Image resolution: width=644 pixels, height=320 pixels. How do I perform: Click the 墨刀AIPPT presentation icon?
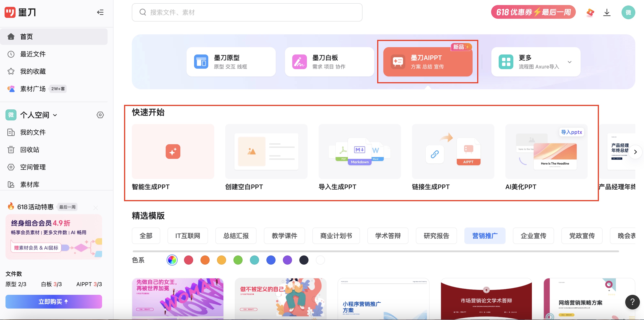tap(398, 62)
